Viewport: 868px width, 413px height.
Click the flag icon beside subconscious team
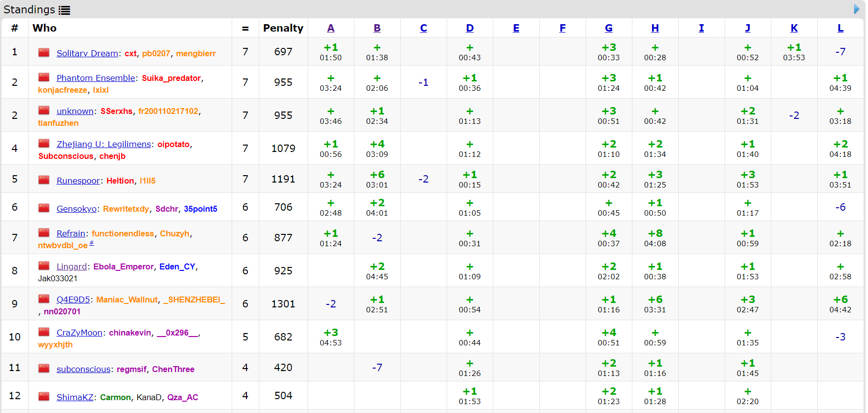[x=44, y=368]
